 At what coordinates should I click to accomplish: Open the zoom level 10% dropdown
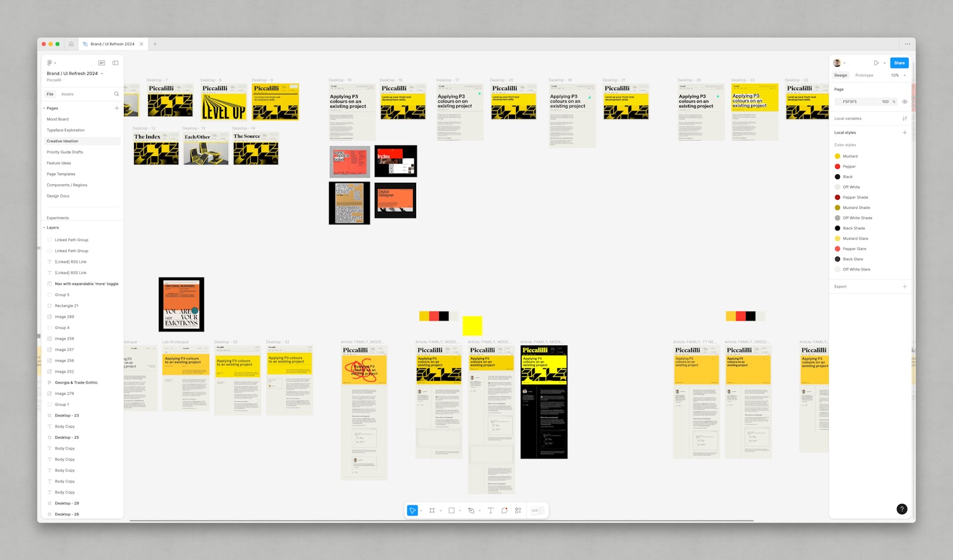pyautogui.click(x=898, y=76)
